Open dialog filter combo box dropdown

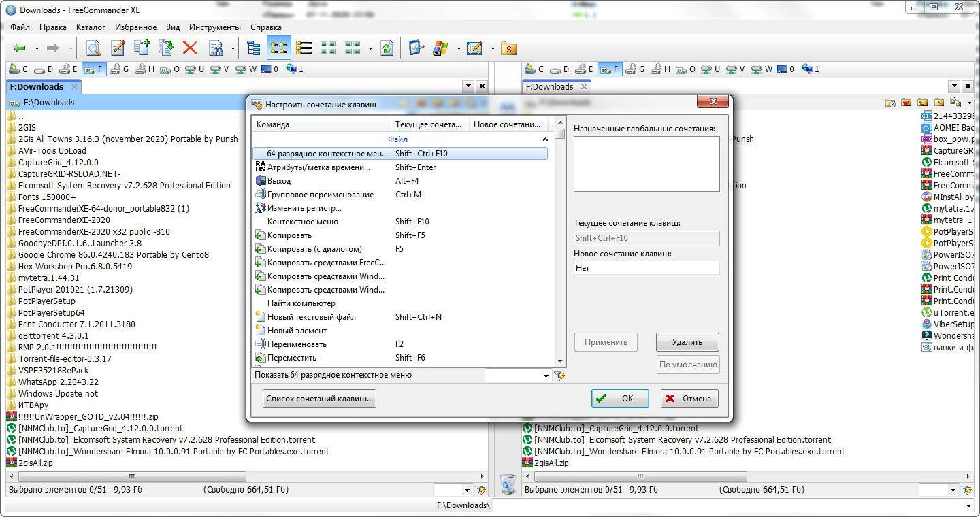(546, 376)
